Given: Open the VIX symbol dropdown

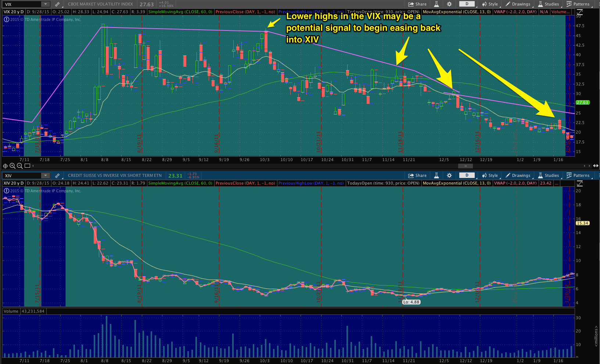Looking at the screenshot, I should click(46, 4).
